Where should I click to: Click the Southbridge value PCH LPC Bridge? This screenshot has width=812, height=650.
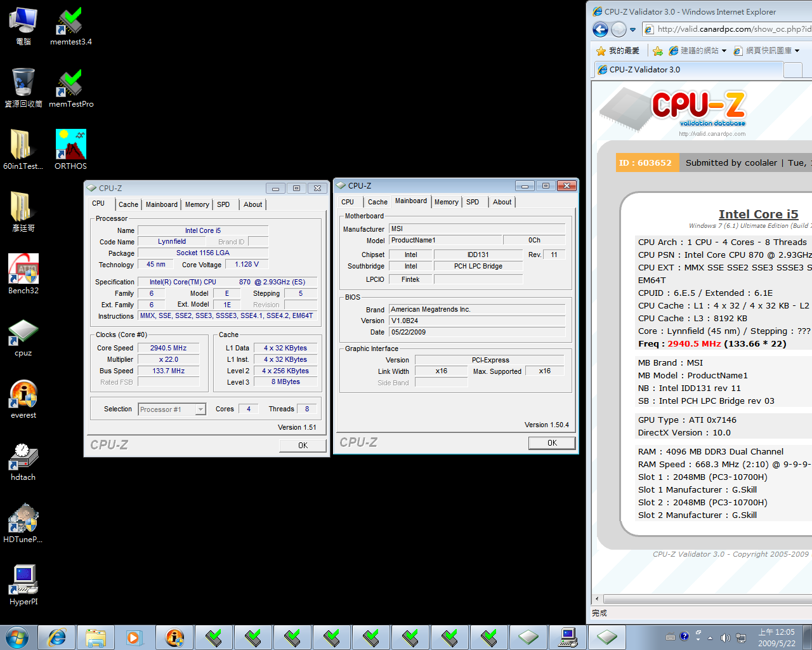478,266
